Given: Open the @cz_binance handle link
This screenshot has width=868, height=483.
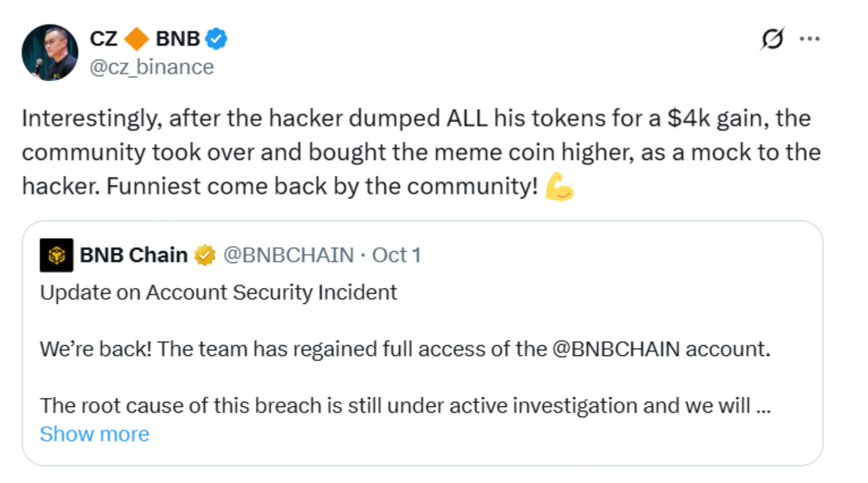Looking at the screenshot, I should pos(152,67).
